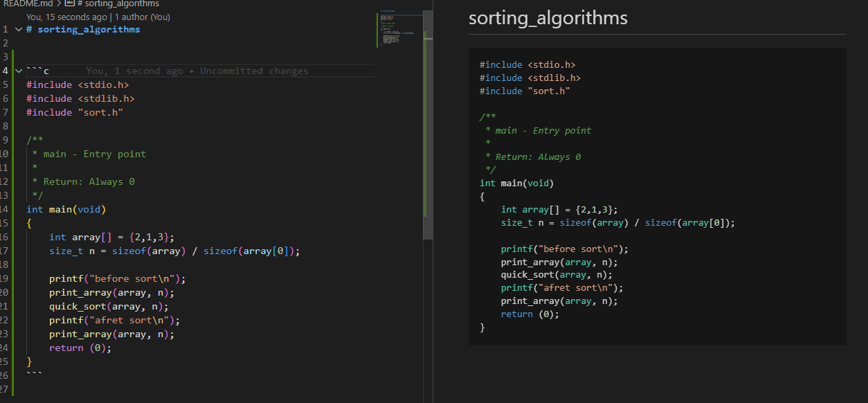Screen dimensions: 868x403
Task: Collapse the code fence fold chevron on line 4
Action: [x=19, y=71]
